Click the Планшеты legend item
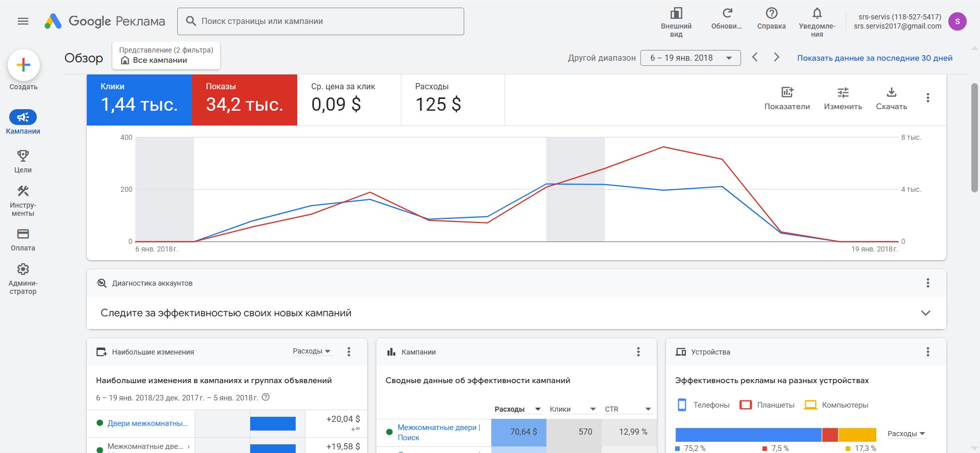Screen dimensions: 980x453 coord(767,405)
